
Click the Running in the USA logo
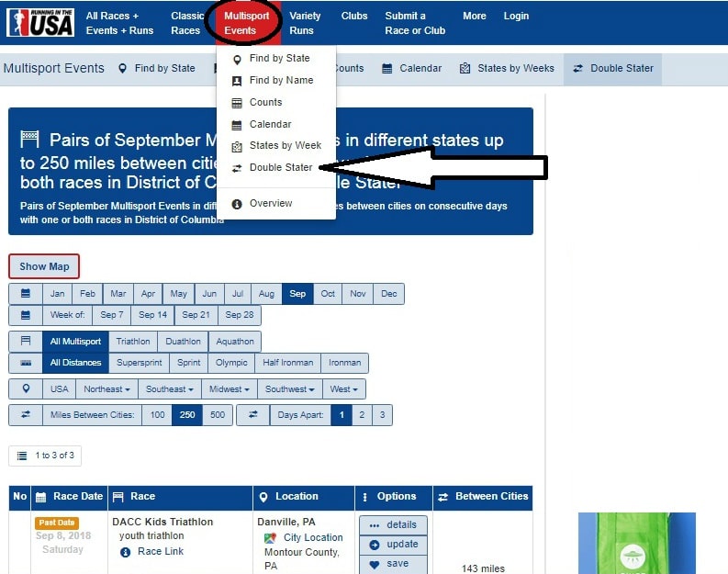tap(40, 22)
